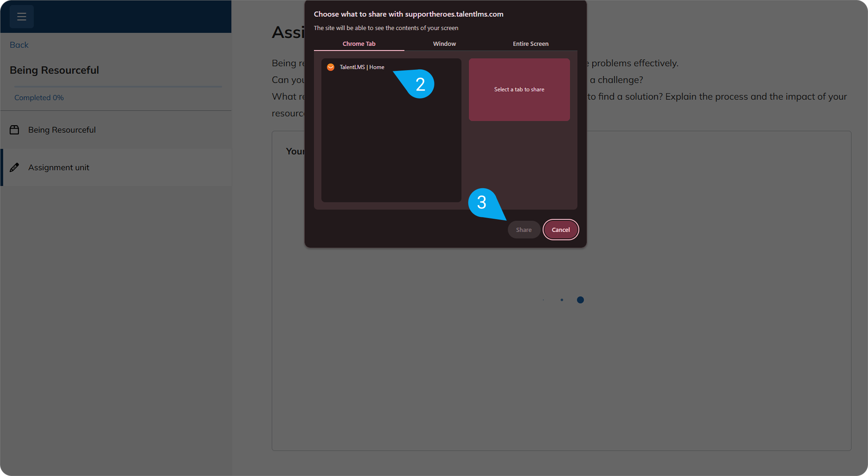Click the 'Select a tab to share' preview
The height and width of the screenshot is (476, 868).
pos(519,89)
